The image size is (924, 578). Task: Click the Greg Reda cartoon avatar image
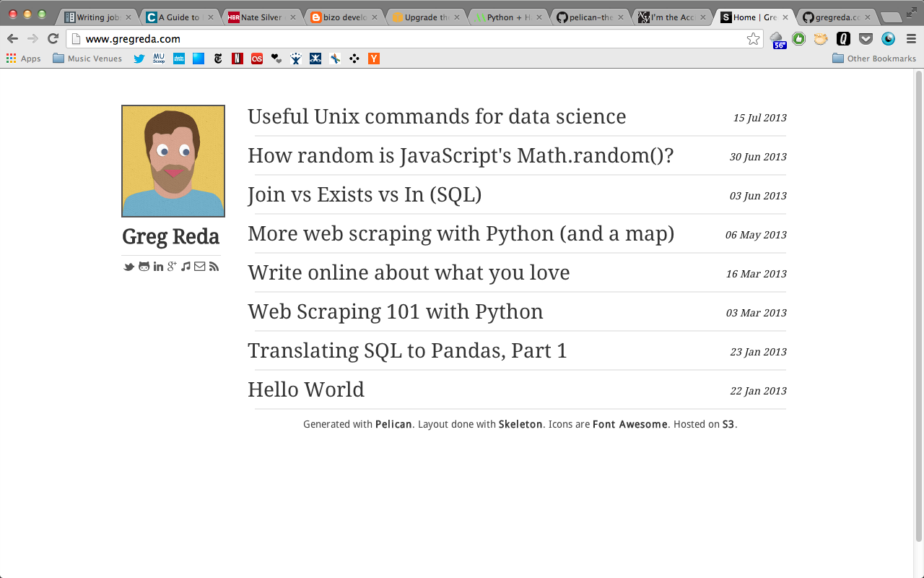[x=173, y=161]
